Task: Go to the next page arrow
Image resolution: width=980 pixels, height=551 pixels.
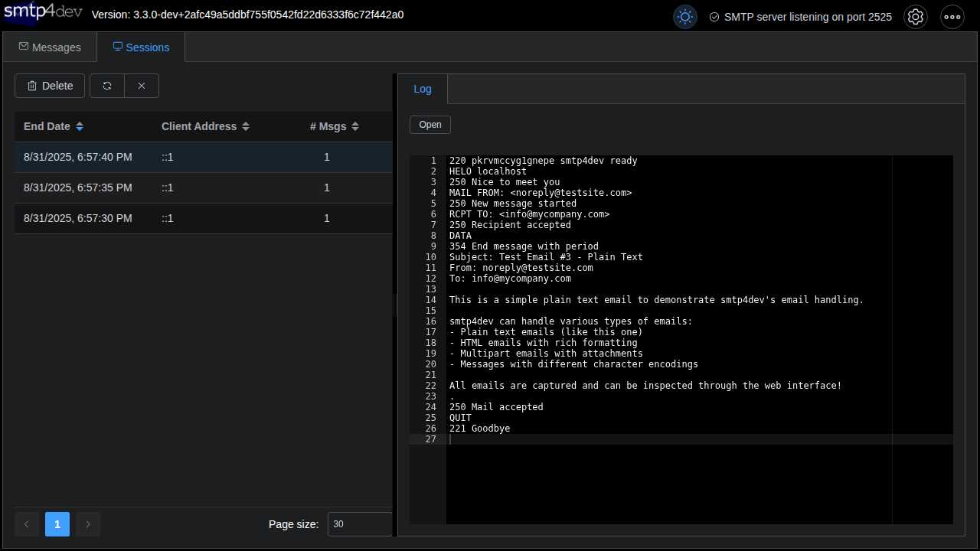Action: pos(88,524)
